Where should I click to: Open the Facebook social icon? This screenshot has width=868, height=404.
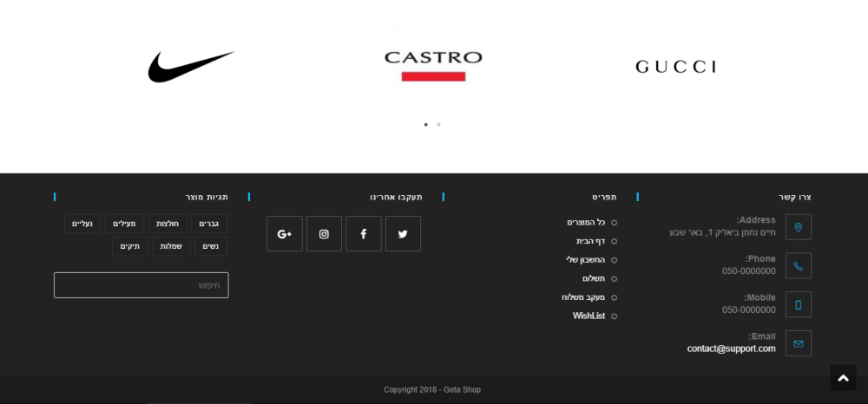[x=364, y=234]
